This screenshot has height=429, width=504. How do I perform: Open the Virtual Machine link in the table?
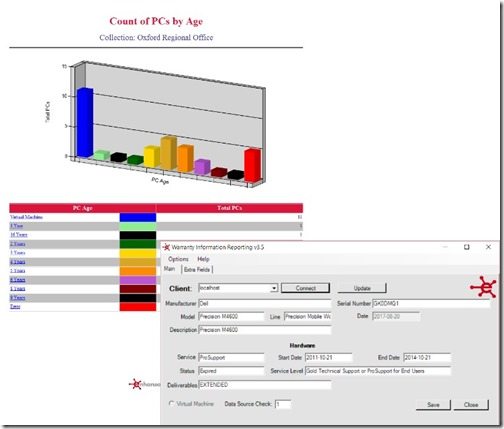click(x=26, y=217)
